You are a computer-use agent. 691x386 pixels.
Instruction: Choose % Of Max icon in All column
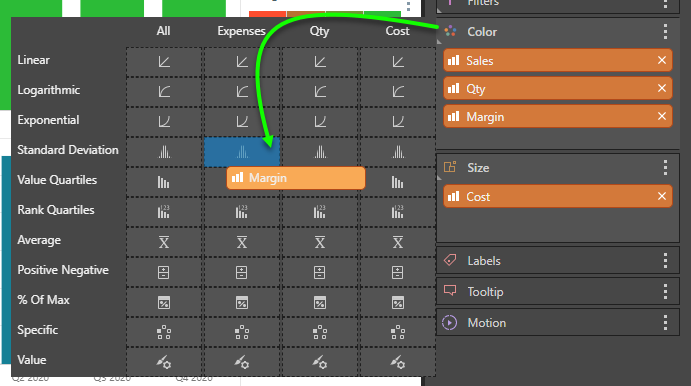point(164,302)
